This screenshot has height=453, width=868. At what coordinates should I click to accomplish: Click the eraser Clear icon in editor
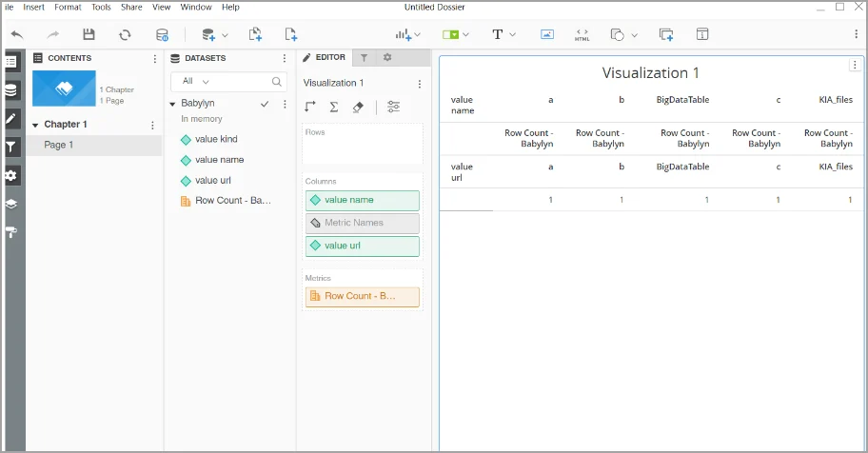tap(358, 107)
